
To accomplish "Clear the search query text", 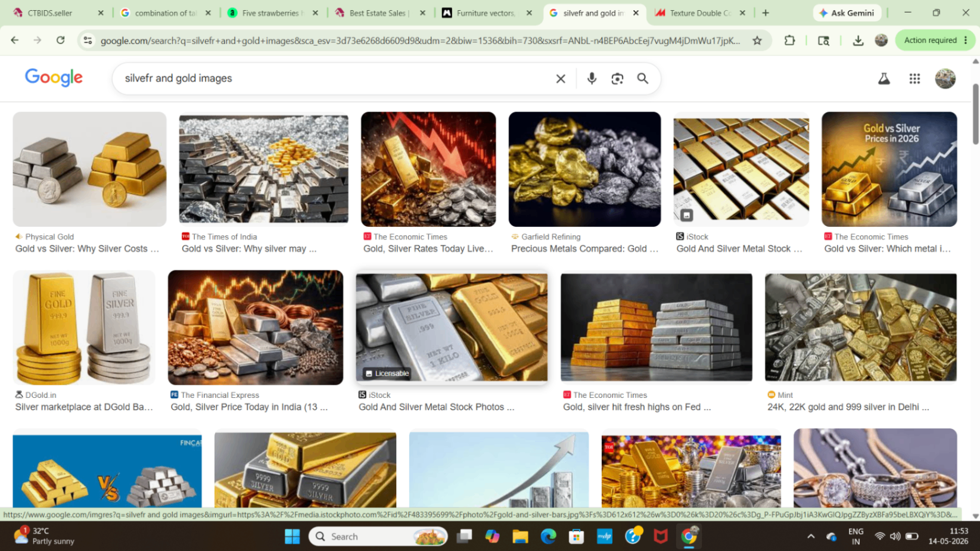I will click(x=561, y=79).
